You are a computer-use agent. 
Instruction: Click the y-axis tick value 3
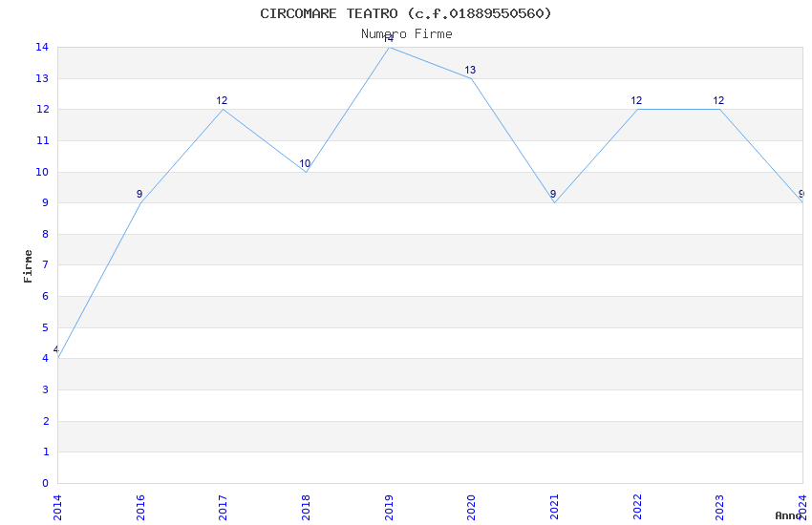tap(46, 389)
